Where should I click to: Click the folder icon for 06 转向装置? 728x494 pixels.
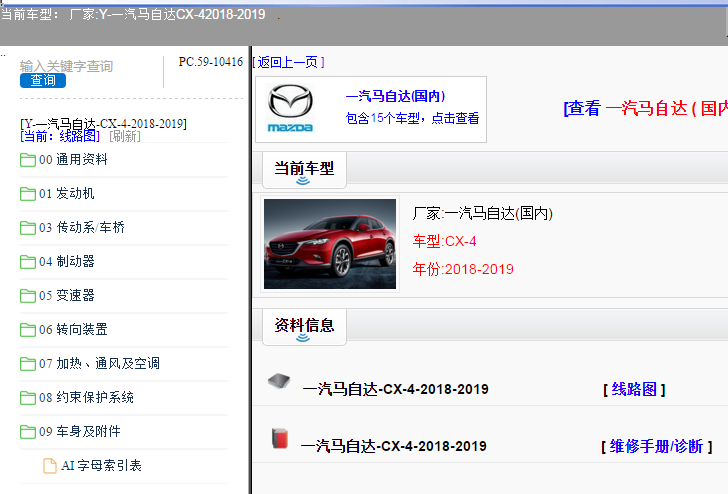point(28,330)
